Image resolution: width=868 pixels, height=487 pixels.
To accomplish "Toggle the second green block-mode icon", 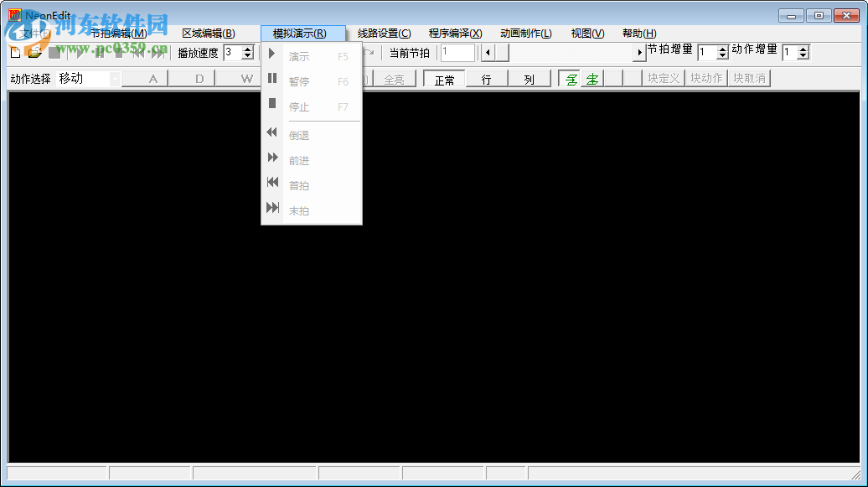I will click(592, 78).
